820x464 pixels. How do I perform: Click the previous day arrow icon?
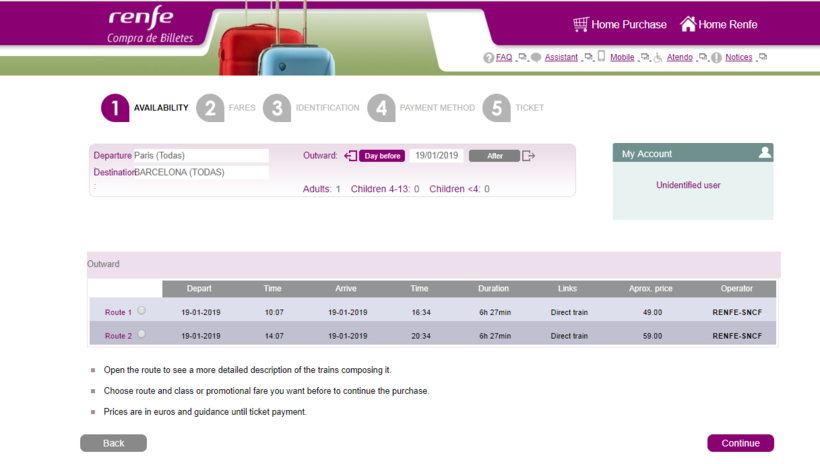tap(350, 156)
